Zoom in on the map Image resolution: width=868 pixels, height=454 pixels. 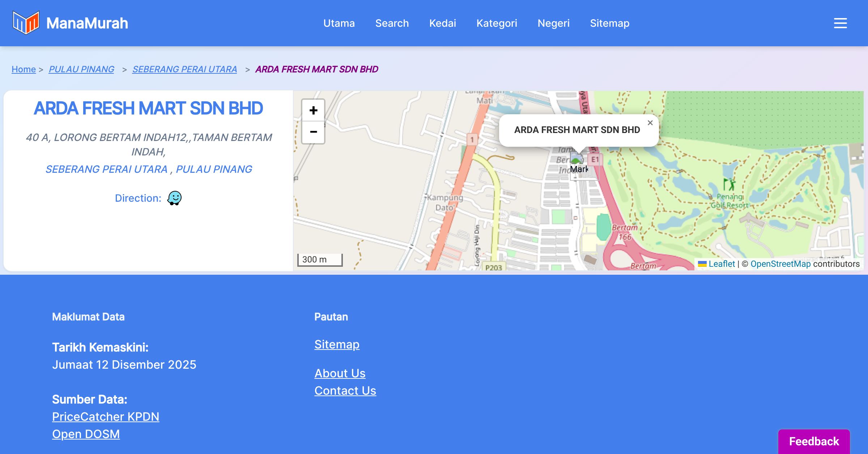tap(313, 110)
